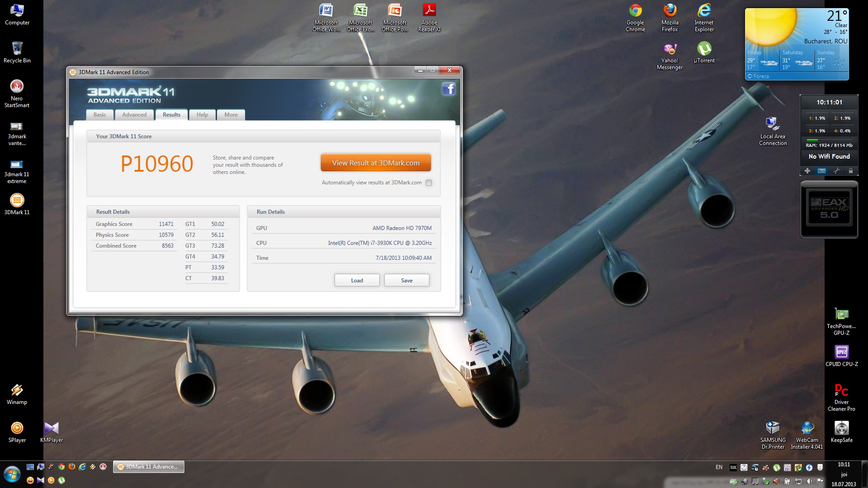Click the Physics Score value 10579
The height and width of the screenshot is (488, 868).
pyautogui.click(x=166, y=235)
